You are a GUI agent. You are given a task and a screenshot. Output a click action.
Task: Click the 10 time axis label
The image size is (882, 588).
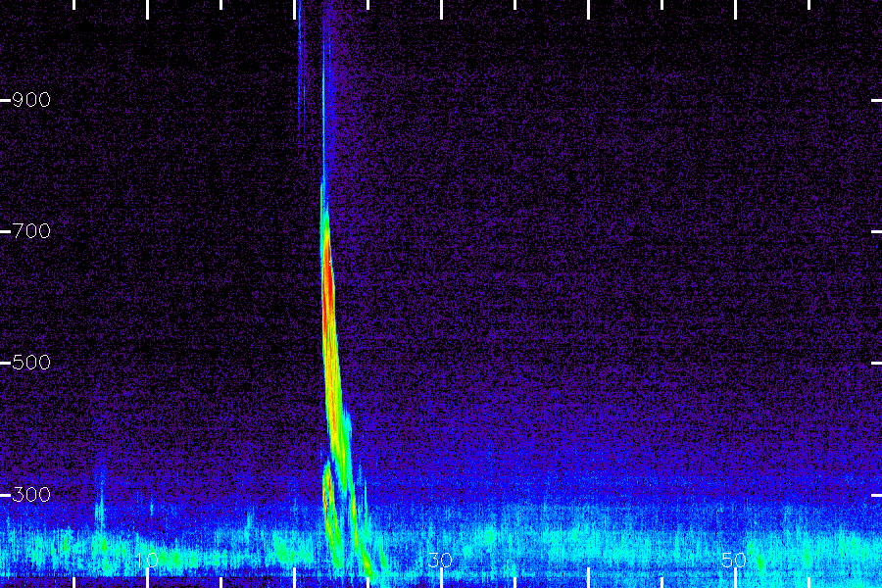[x=147, y=560]
